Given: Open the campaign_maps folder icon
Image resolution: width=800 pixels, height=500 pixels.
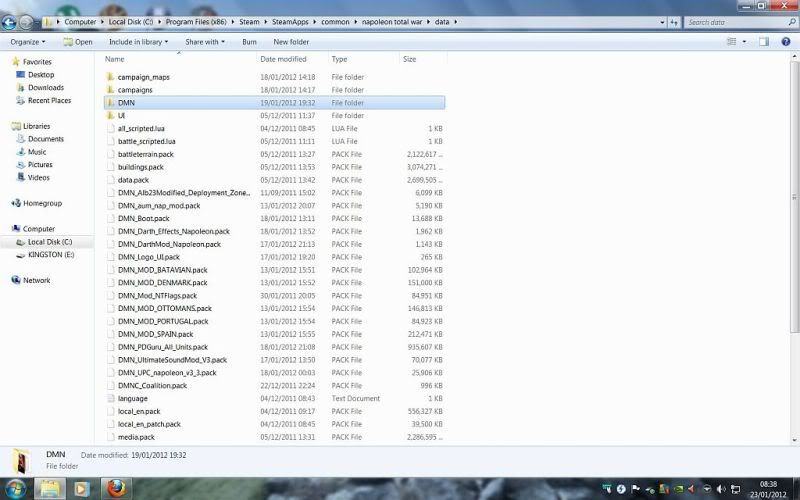Looking at the screenshot, I should pos(110,76).
